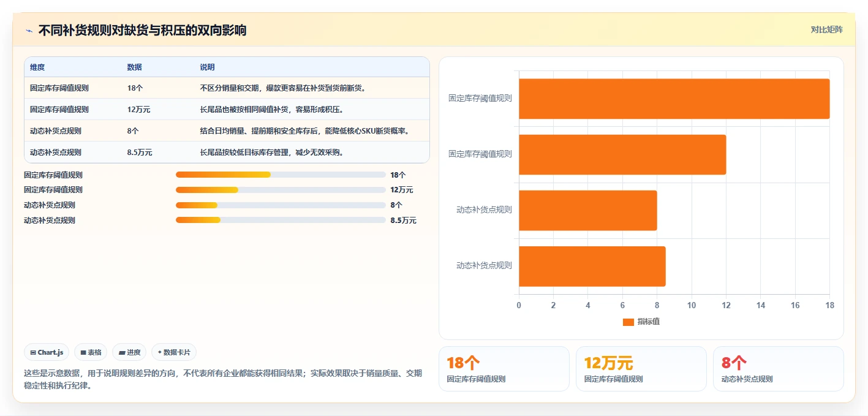Click the x-axis tick label 16

[x=795, y=305]
